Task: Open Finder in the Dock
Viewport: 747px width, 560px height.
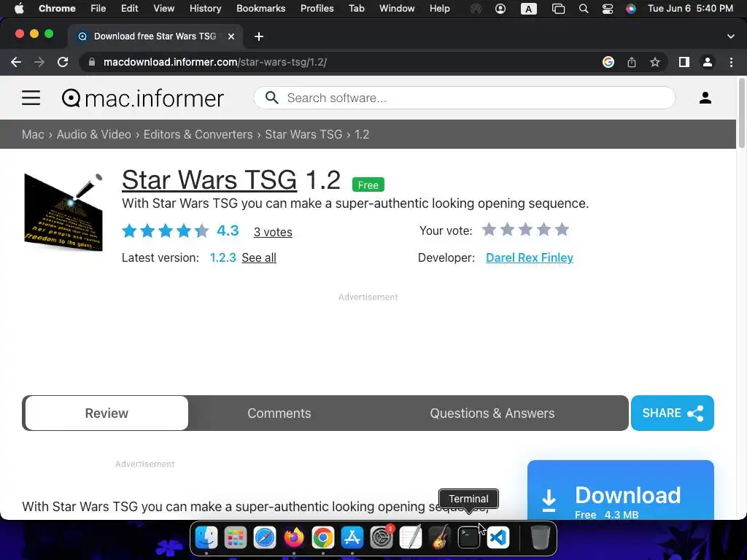Action: [x=206, y=537]
